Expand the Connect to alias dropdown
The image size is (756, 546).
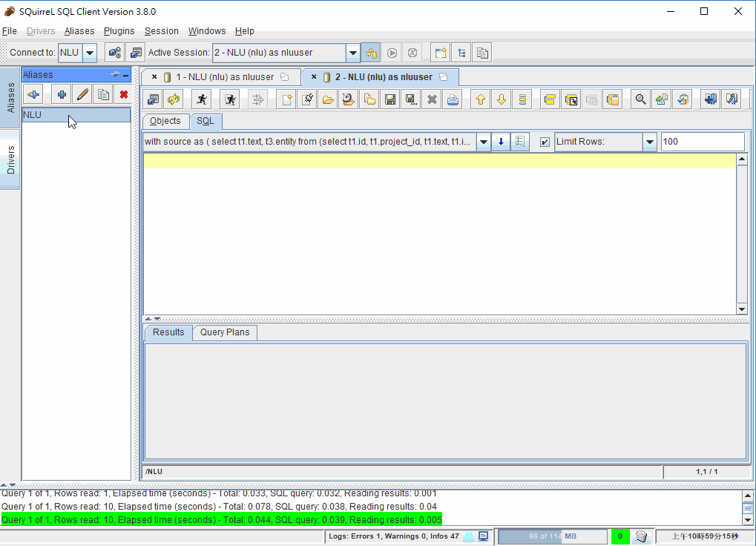click(x=88, y=53)
